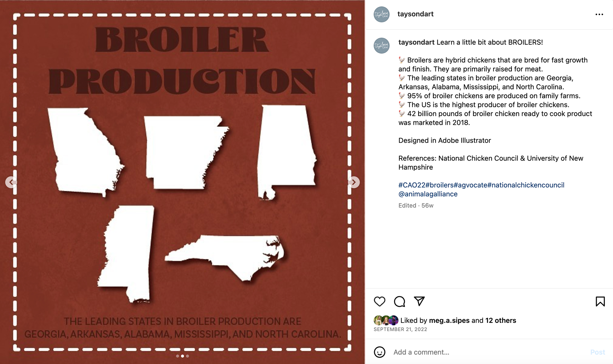This screenshot has width=613, height=364.
Task: View meg.a.sipes profile from likes
Action: [x=449, y=321]
